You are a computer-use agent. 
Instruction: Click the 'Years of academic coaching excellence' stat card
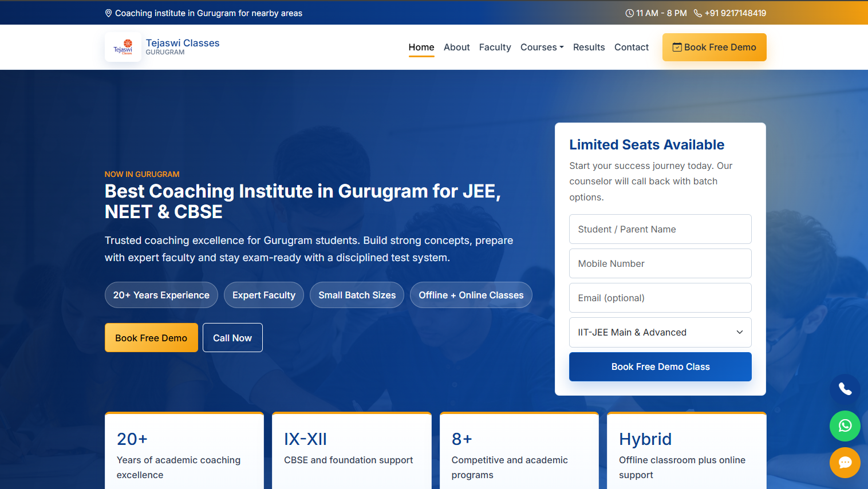[x=184, y=451]
